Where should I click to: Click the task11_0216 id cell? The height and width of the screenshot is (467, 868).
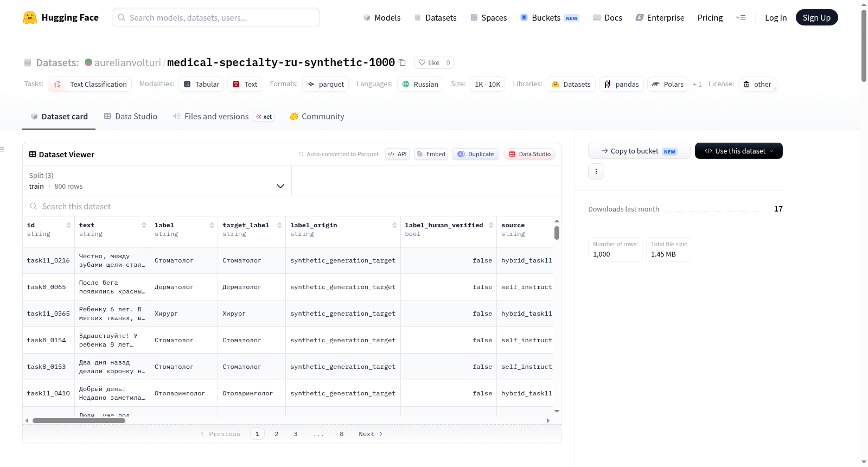coord(48,260)
